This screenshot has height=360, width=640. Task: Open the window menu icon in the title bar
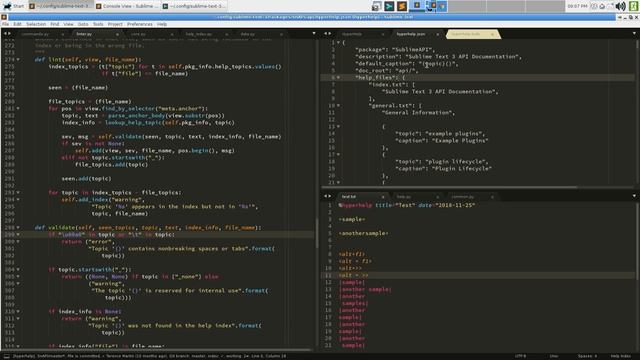4,17
